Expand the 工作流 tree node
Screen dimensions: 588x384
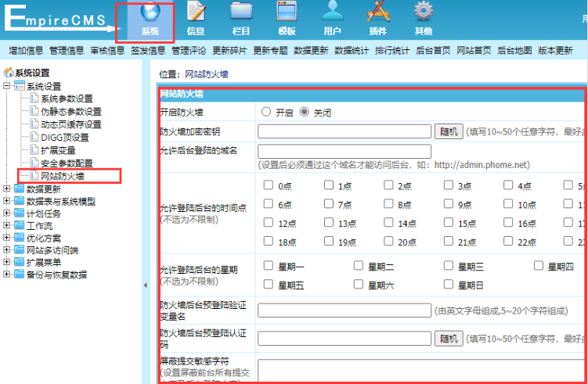point(6,226)
